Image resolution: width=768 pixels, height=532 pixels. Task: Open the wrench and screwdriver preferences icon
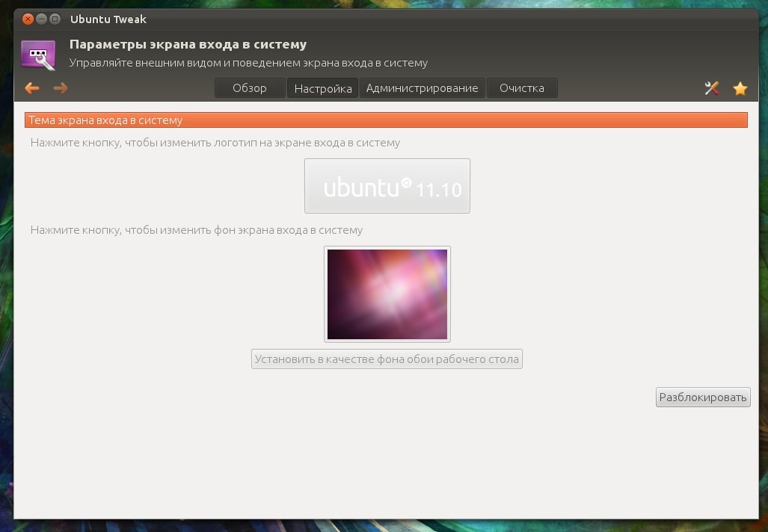point(711,88)
